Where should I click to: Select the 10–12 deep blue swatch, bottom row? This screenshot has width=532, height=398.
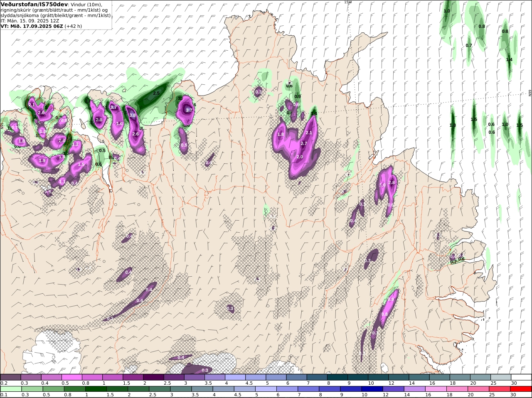pos(372,389)
